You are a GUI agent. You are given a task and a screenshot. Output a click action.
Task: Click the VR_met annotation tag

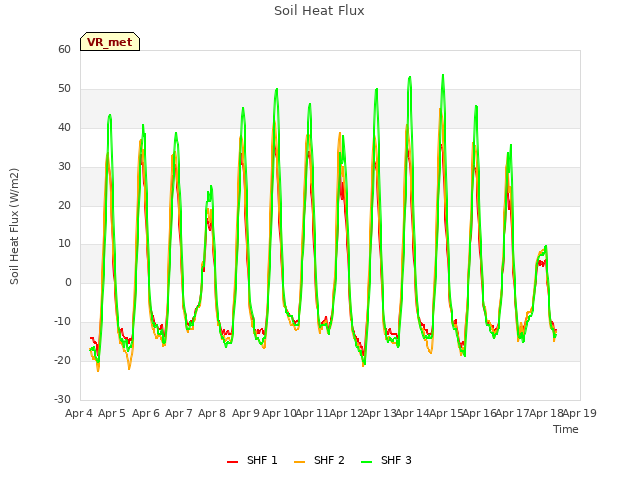(110, 42)
